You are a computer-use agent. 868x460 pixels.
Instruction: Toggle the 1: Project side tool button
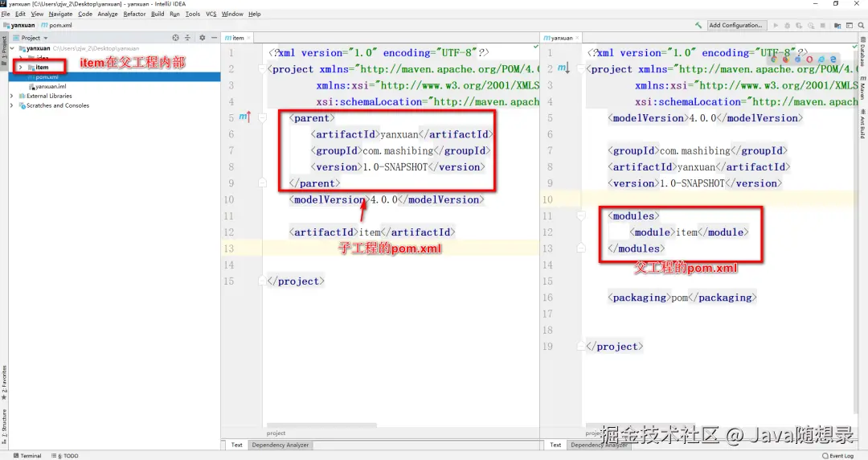(4, 49)
